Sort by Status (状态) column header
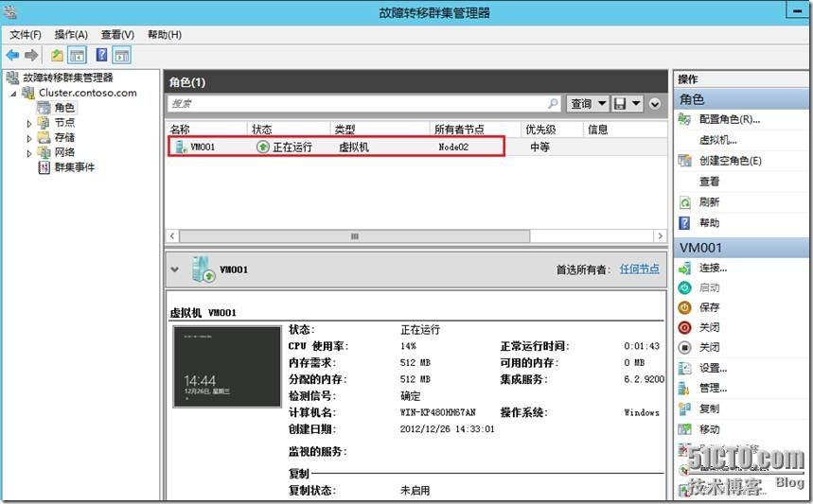The height and width of the screenshot is (504, 813). tap(289, 130)
